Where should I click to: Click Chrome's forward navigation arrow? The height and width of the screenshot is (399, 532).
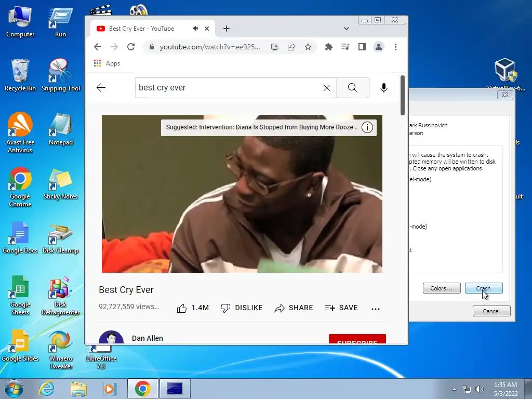coord(114,47)
